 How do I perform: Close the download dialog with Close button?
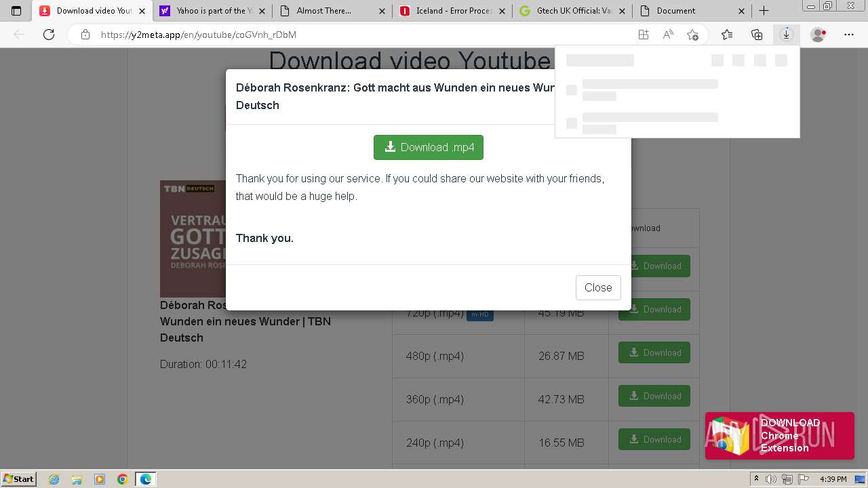(598, 287)
